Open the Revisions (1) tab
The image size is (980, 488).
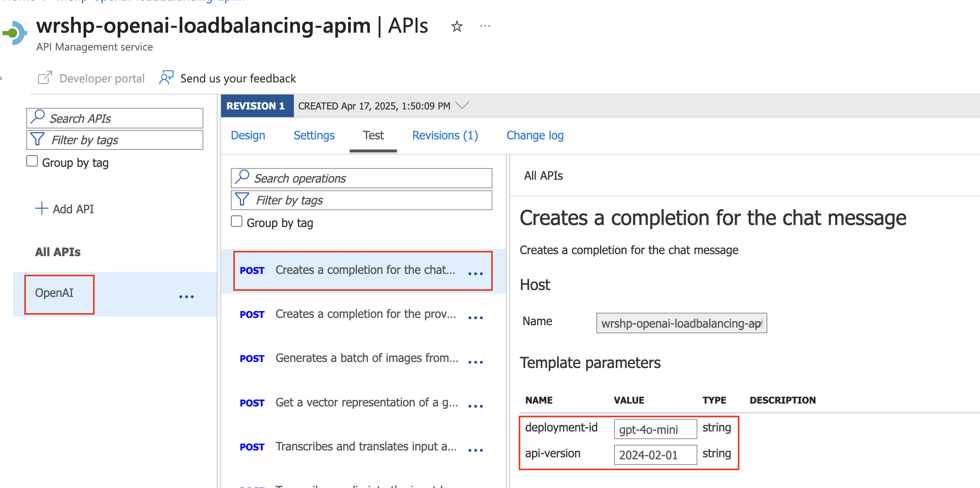tap(445, 135)
